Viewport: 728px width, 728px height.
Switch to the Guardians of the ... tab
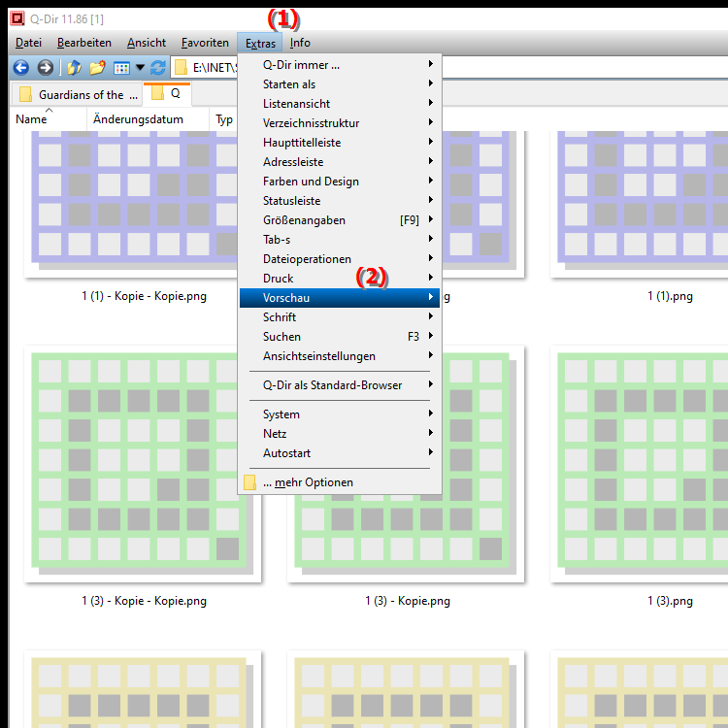click(76, 95)
